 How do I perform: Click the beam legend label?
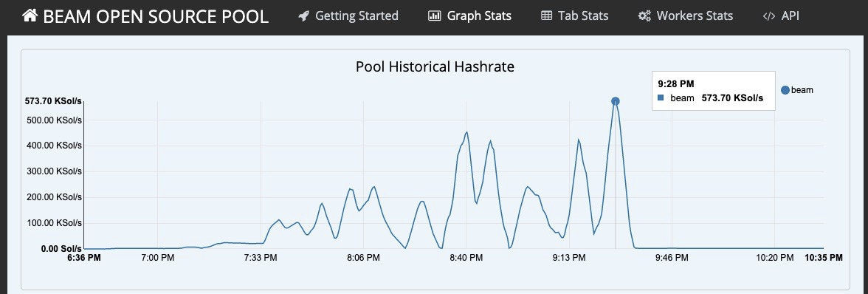pos(802,90)
